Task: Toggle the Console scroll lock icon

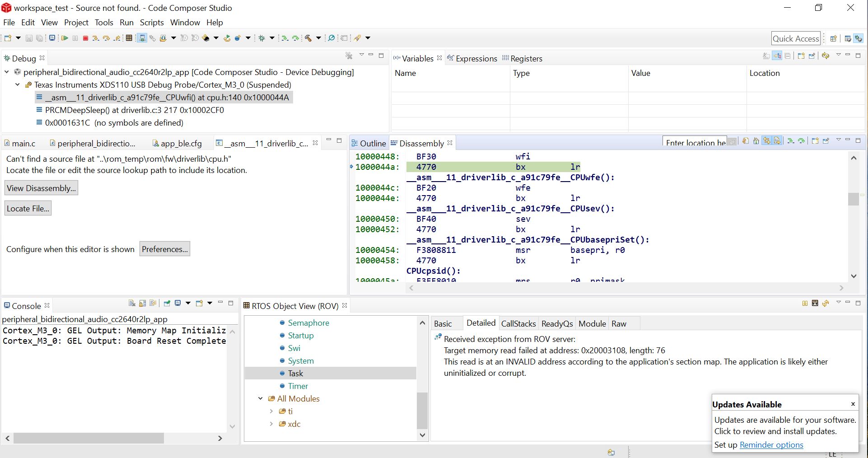Action: [143, 304]
